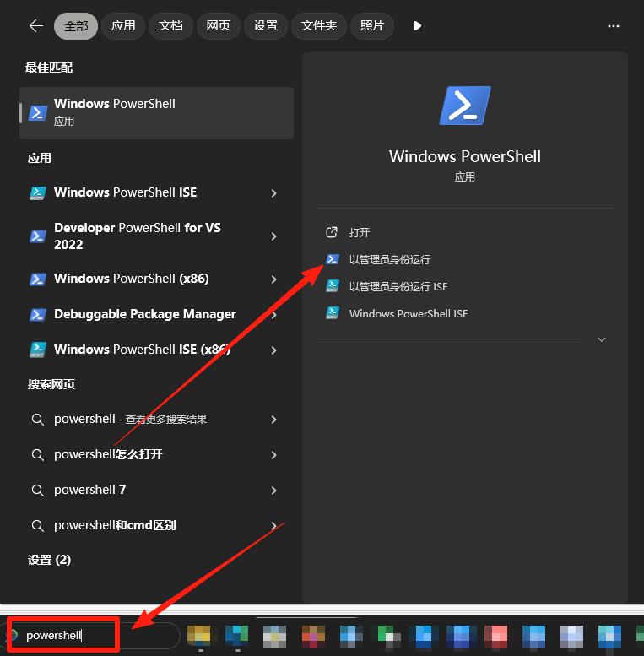This screenshot has height=656, width=644.
Task: Click the icon beside 以管理员身份运行
Action: (x=333, y=259)
